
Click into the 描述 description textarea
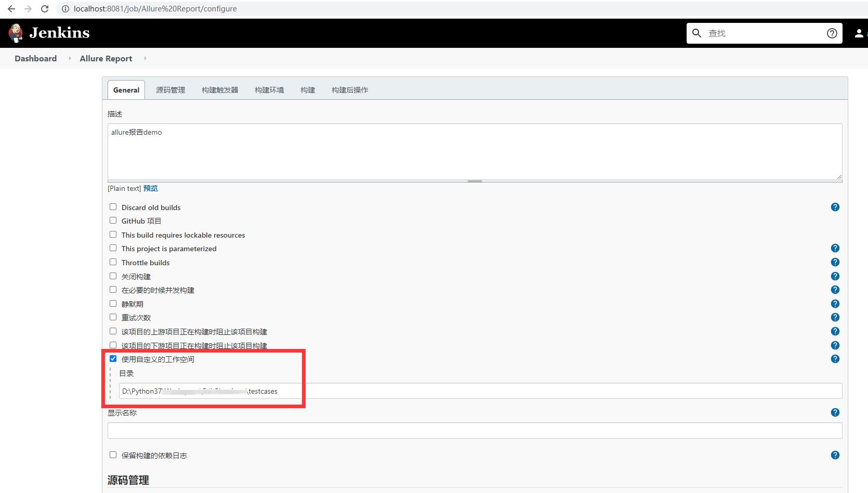pyautogui.click(x=475, y=152)
